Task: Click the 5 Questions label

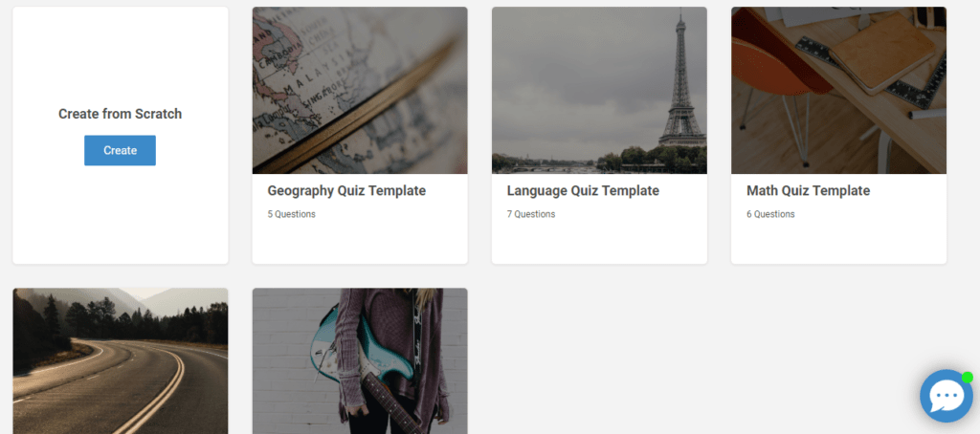Action: [291, 214]
